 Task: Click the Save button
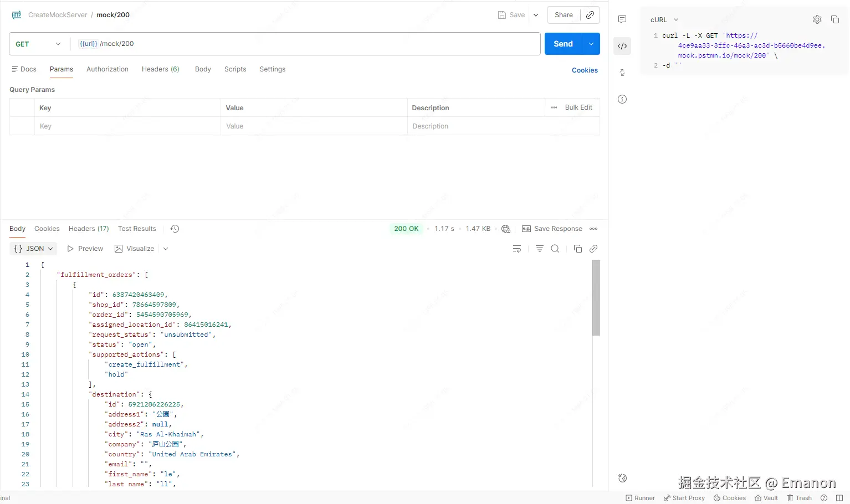pyautogui.click(x=511, y=15)
